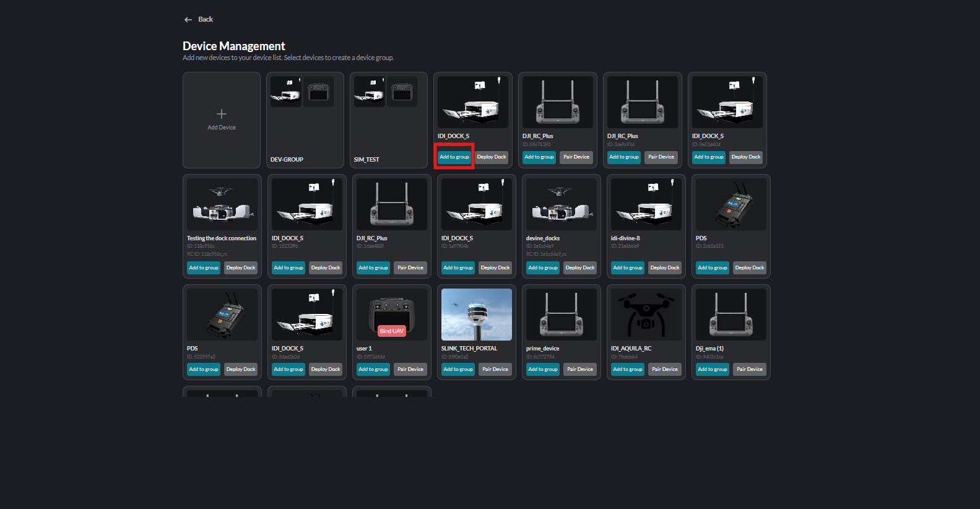
Task: Add Dji_ema (1) to group
Action: point(713,370)
